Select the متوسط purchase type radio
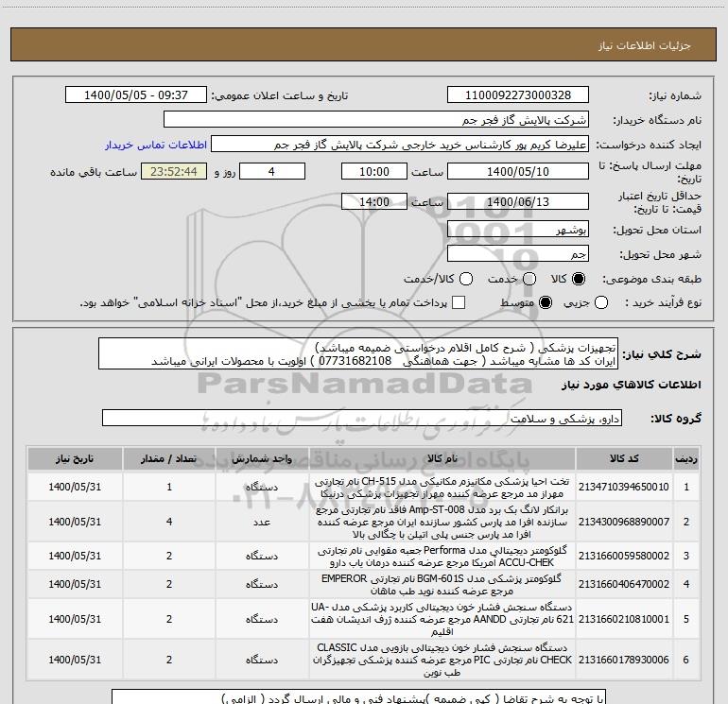 pos(546,302)
